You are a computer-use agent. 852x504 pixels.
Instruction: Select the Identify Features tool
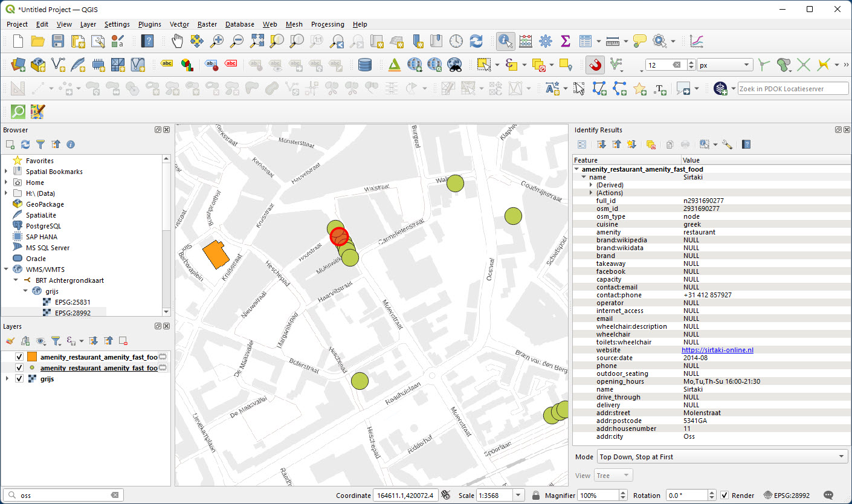[x=506, y=41]
